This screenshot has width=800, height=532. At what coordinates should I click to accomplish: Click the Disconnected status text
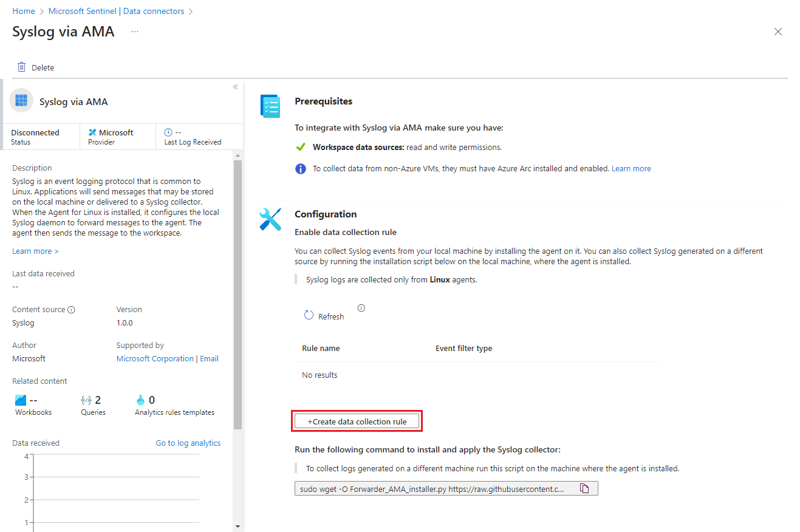click(35, 132)
